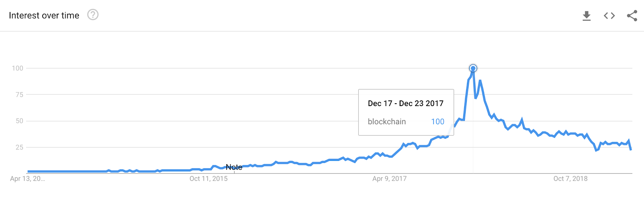Click the 75 label on vertical axis
The image size is (644, 219).
tap(19, 94)
